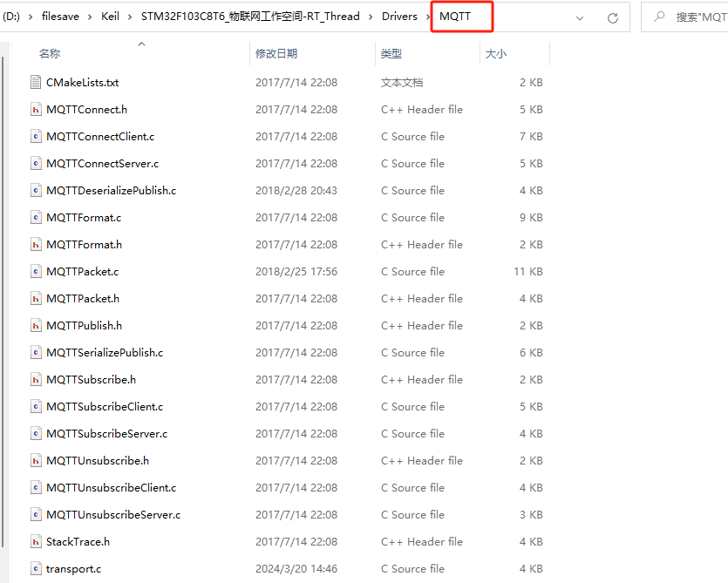Select the file name MQTTConnect.h
Image resolution: width=728 pixels, height=583 pixels.
point(86,110)
